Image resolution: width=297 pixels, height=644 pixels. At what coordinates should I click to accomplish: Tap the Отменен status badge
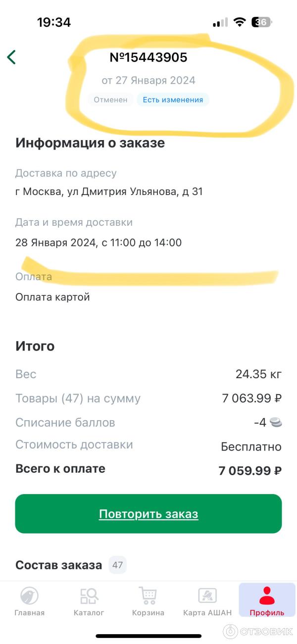coord(111,100)
